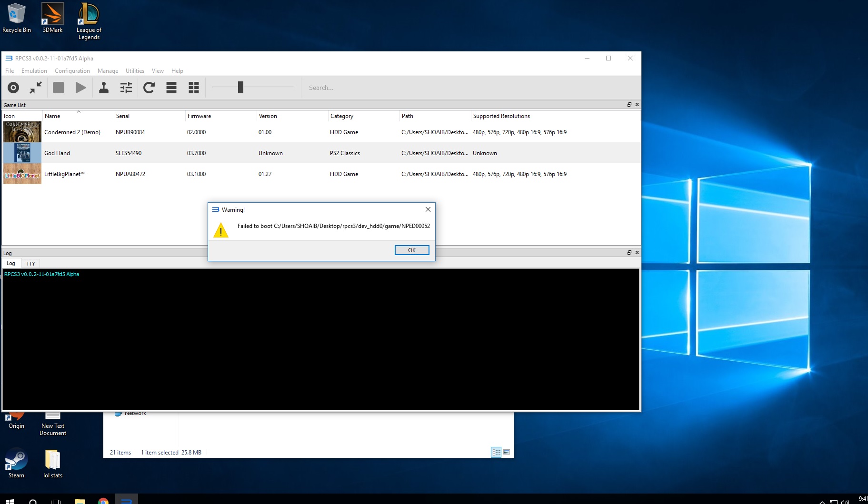Viewport: 868px width, 504px height.
Task: Click the Open disc icon in toolbar
Action: click(13, 88)
